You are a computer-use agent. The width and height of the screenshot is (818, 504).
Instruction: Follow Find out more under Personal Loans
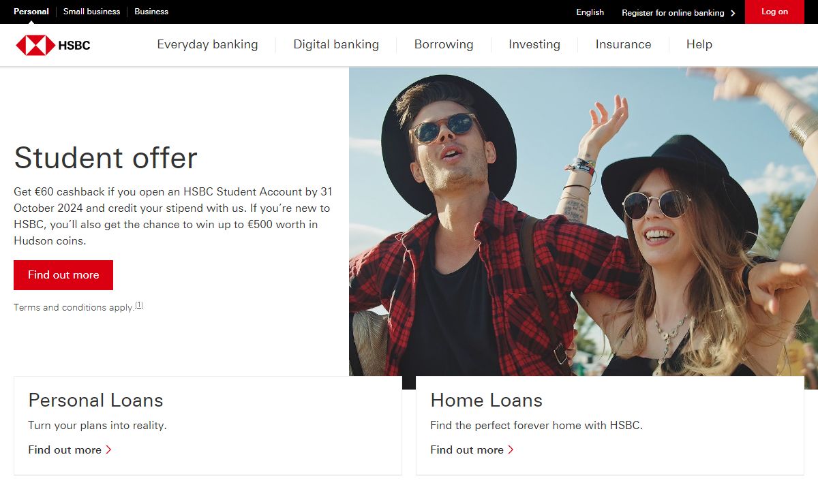[65, 450]
